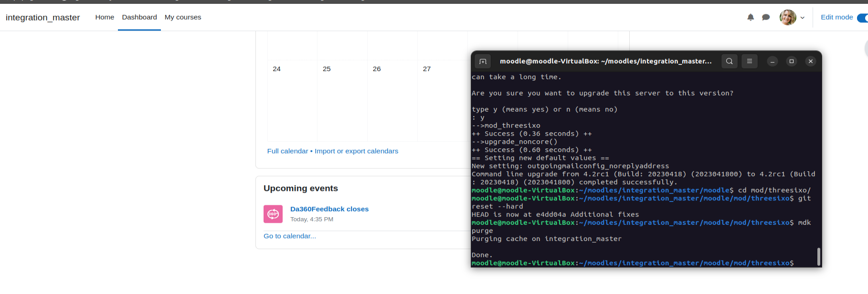Open a new terminal tab icon
This screenshot has width=868, height=294.
click(483, 61)
